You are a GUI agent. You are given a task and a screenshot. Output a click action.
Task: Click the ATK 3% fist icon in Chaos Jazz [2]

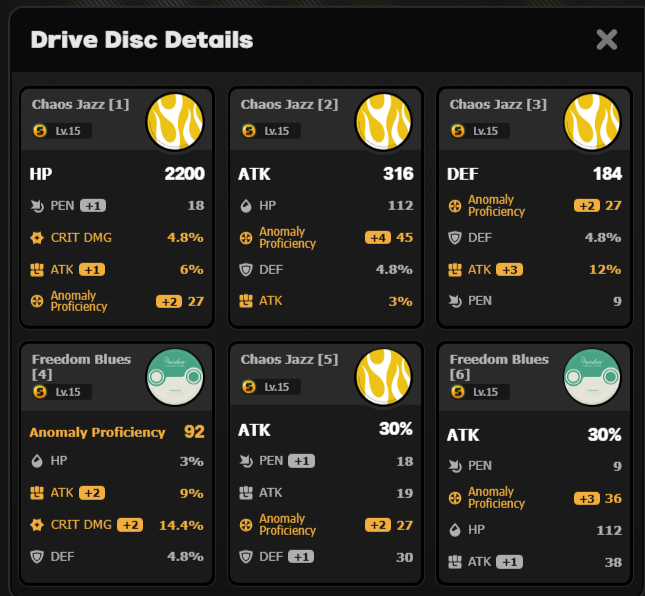click(246, 301)
